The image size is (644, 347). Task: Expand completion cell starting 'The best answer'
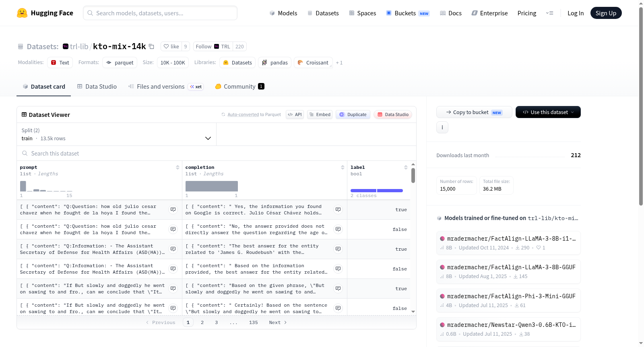pyautogui.click(x=338, y=249)
